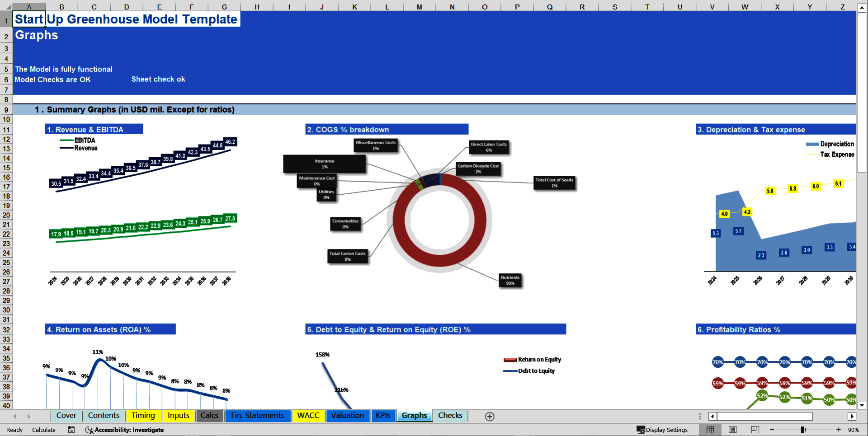The image size is (868, 436).
Task: Select the 'Carbon Dioxyde Cost' data label
Action: tap(478, 169)
